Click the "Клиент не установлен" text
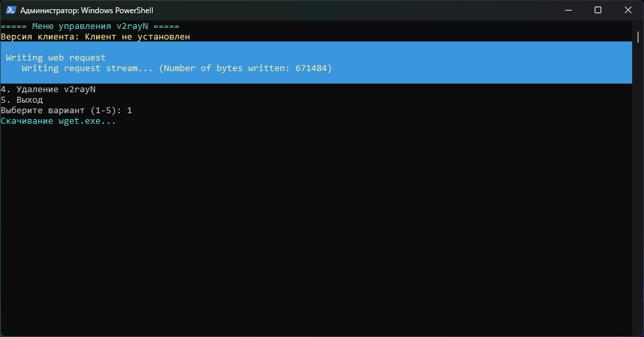Screen dimensions: 644x337 coord(137,37)
